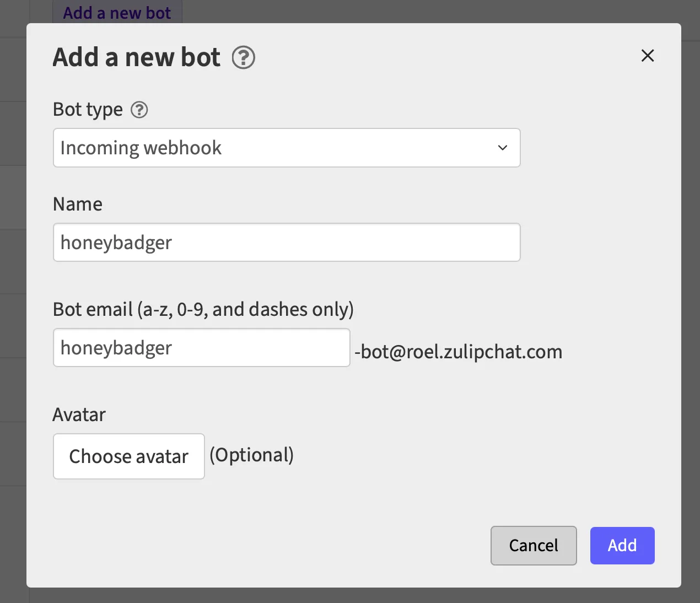Click the Bot type help question mark
This screenshot has width=700, height=603.
[139, 110]
